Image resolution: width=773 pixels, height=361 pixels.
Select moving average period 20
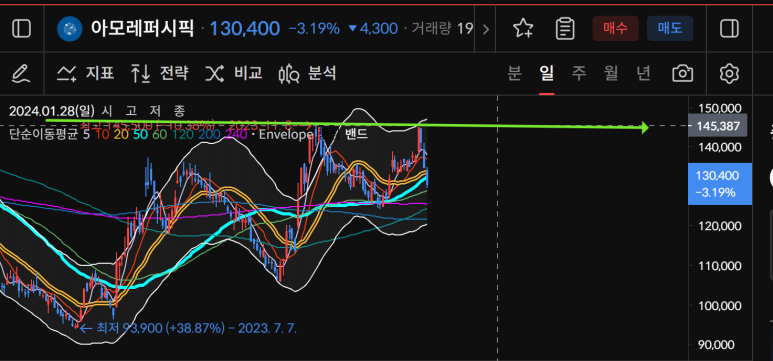point(121,134)
